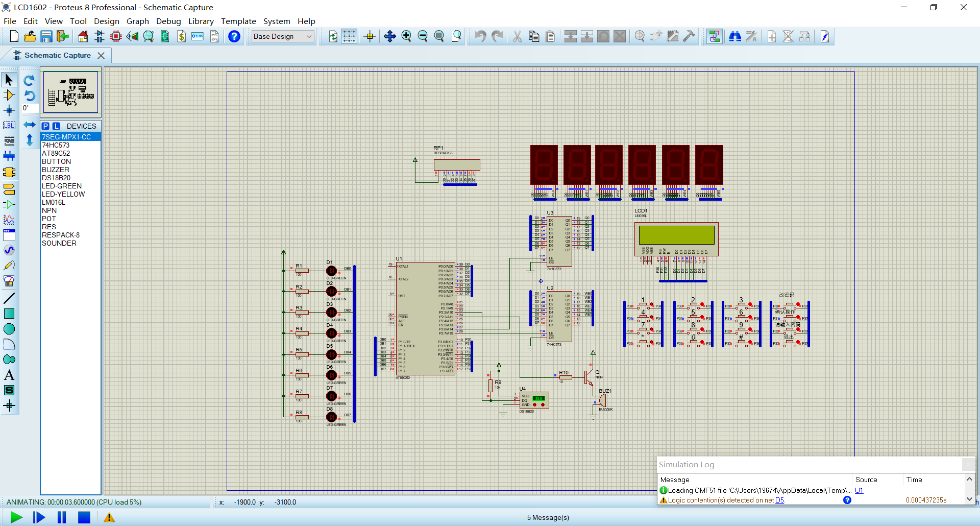The image size is (980, 526).
Task: Open the D5 net link in log
Action: [x=779, y=500]
